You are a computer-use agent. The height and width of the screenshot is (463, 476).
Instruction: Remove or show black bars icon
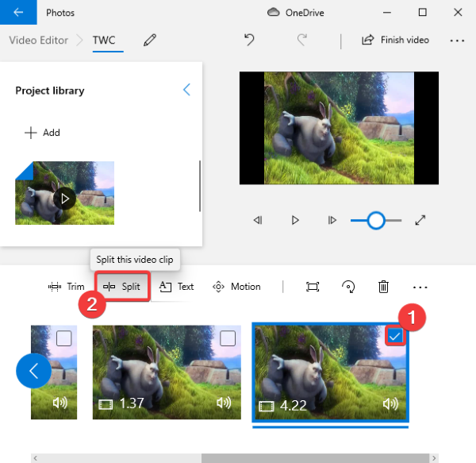313,287
